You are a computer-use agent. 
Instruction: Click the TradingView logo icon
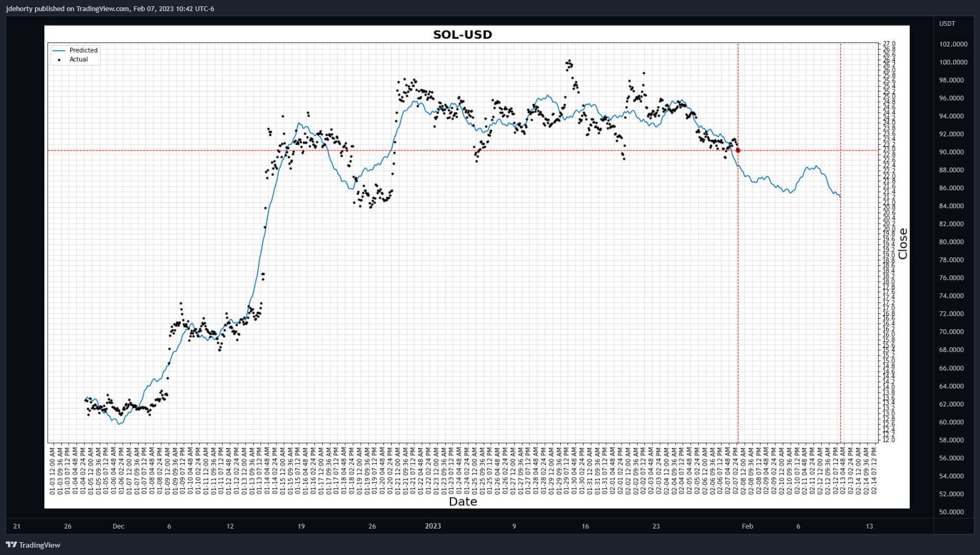coord(11,544)
